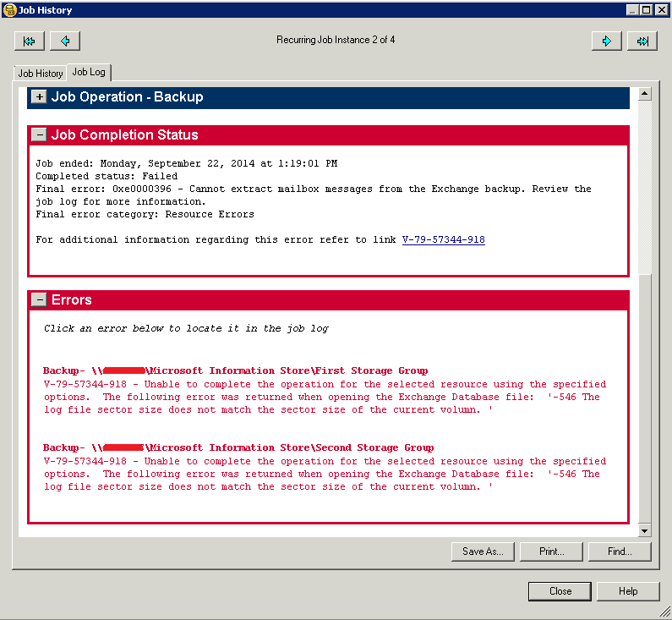Open the V-79-57344-918 error link
672x620 pixels.
443,239
